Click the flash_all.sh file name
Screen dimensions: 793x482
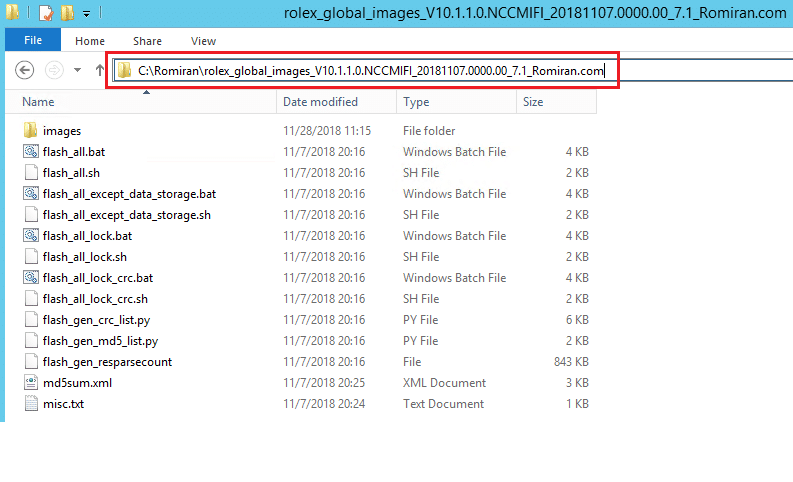(71, 173)
